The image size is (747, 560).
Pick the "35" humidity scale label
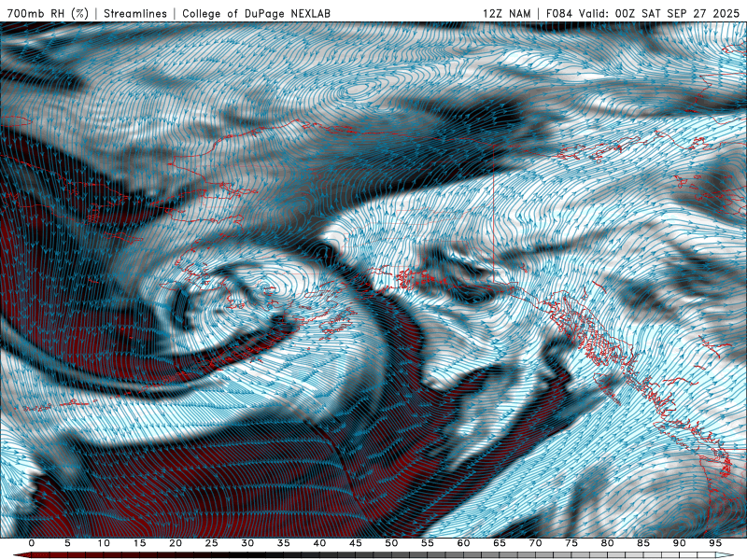[284, 543]
